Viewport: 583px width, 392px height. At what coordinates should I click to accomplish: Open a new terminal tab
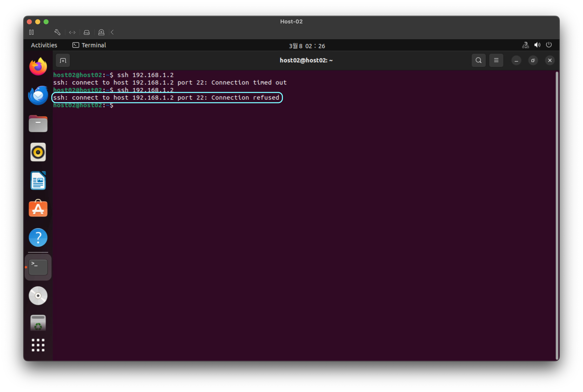pyautogui.click(x=63, y=61)
